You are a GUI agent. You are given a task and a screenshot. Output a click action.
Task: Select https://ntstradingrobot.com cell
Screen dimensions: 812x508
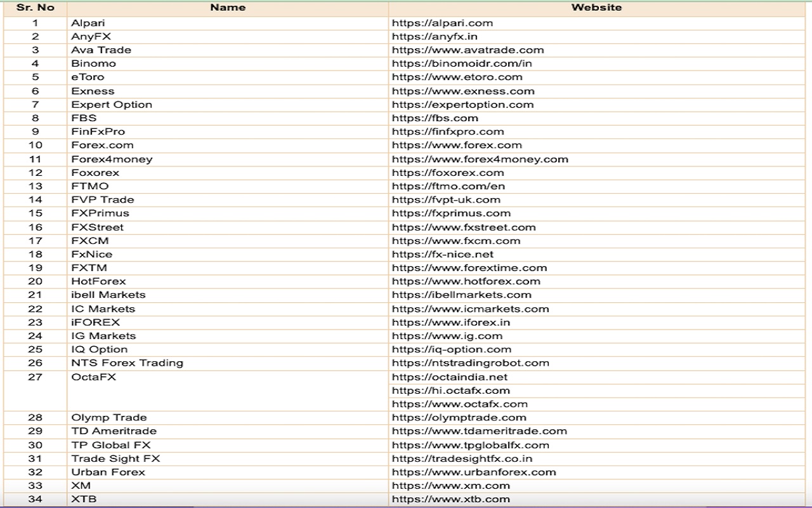tap(596, 363)
